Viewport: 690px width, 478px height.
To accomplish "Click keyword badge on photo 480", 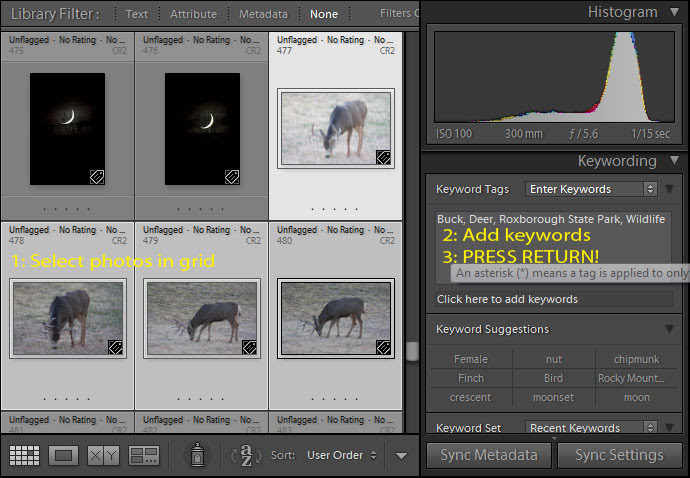I will [383, 347].
